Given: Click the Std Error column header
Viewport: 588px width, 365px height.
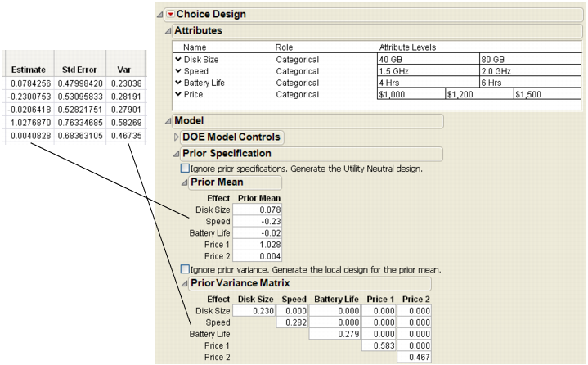Looking at the screenshot, I should point(79,70).
